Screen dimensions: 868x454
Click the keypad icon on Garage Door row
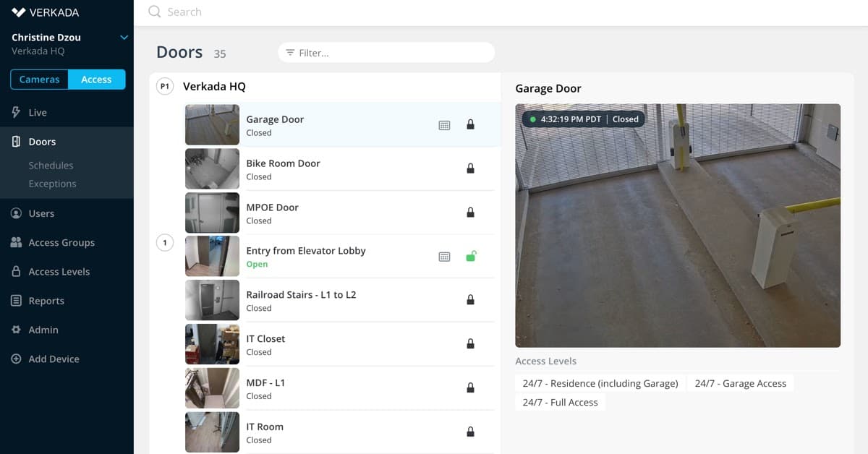444,124
